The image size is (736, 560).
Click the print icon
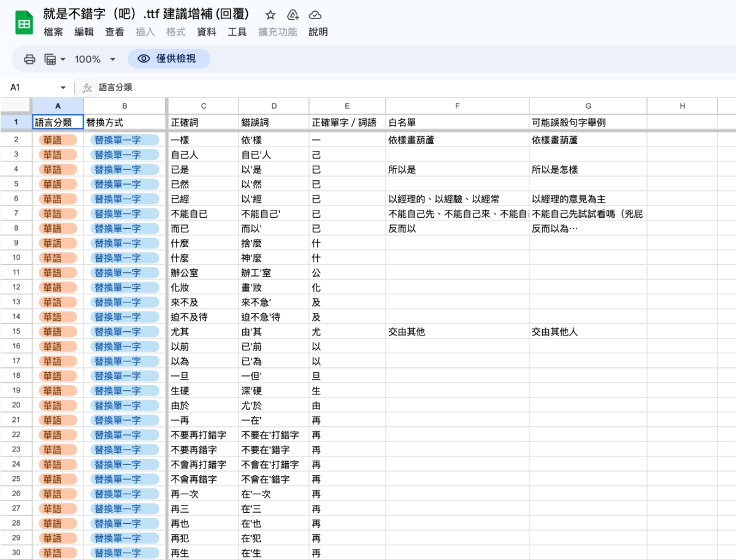point(29,59)
